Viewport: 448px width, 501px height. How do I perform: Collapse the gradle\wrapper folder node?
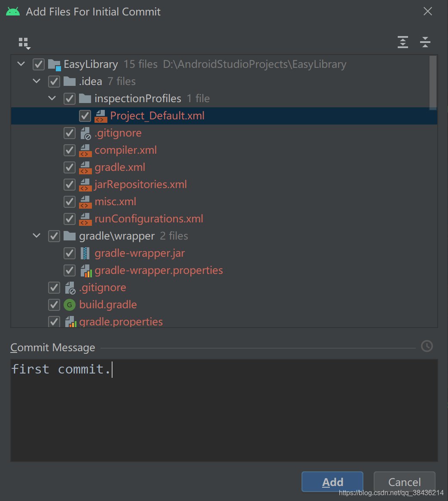tap(37, 236)
